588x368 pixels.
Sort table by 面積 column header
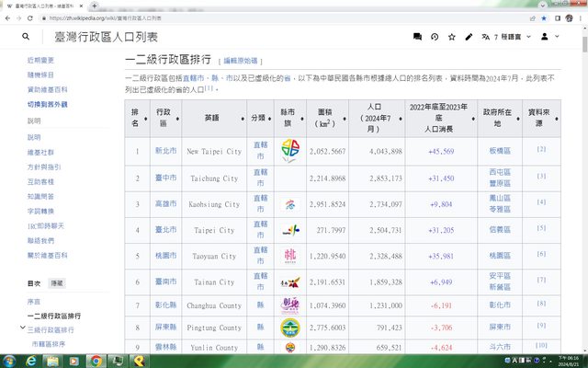pyautogui.click(x=325, y=115)
